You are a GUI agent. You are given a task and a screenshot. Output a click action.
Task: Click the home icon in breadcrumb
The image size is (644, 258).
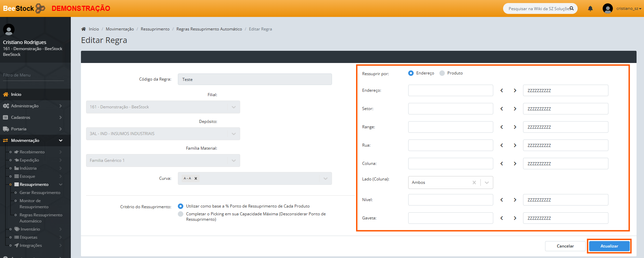pyautogui.click(x=84, y=29)
